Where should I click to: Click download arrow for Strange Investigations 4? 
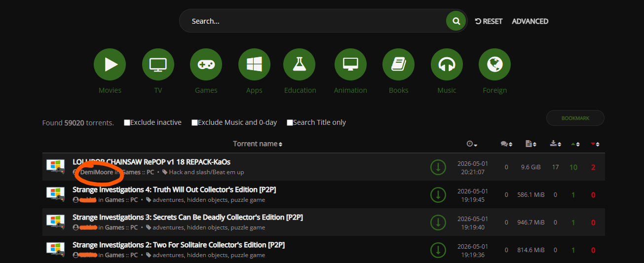click(x=438, y=195)
